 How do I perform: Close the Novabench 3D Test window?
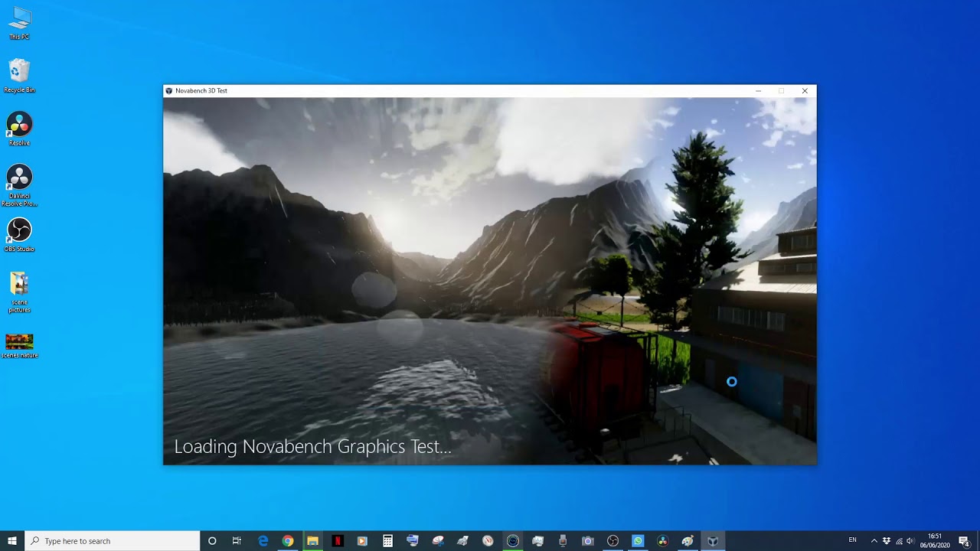point(805,91)
